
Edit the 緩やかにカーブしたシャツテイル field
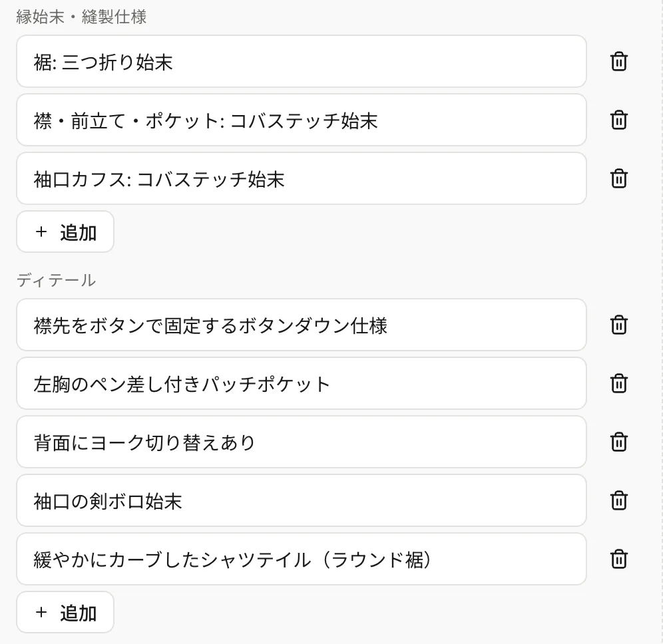(x=302, y=559)
